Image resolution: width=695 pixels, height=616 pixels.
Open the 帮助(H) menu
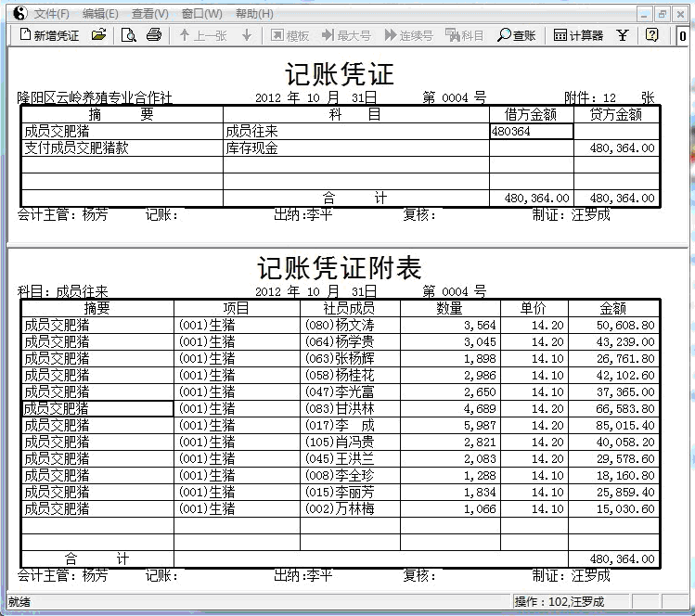tap(254, 14)
